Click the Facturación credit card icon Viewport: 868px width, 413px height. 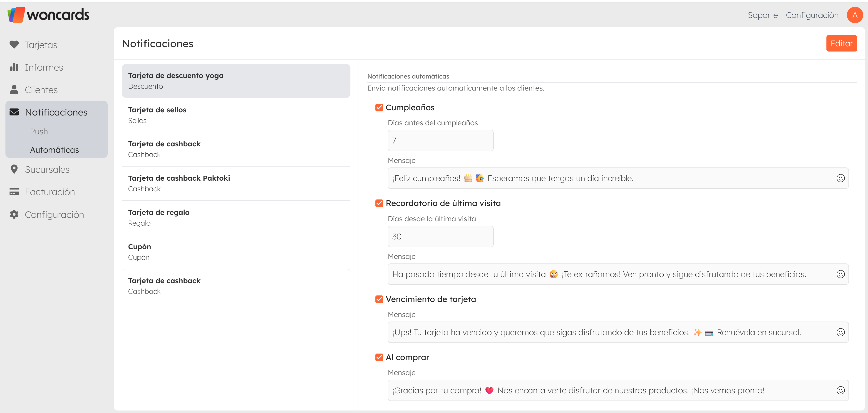point(14,192)
